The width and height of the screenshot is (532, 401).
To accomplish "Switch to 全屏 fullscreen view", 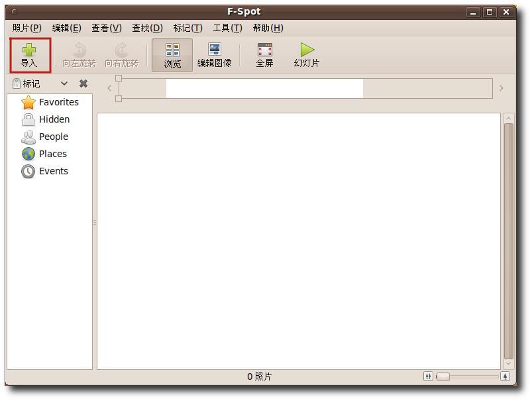I will click(264, 56).
